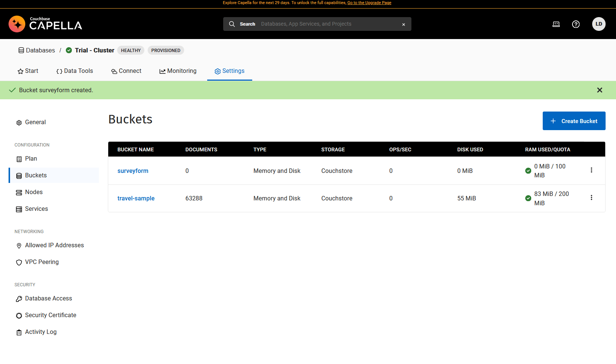Click the green healthy status check icon

pyautogui.click(x=69, y=50)
